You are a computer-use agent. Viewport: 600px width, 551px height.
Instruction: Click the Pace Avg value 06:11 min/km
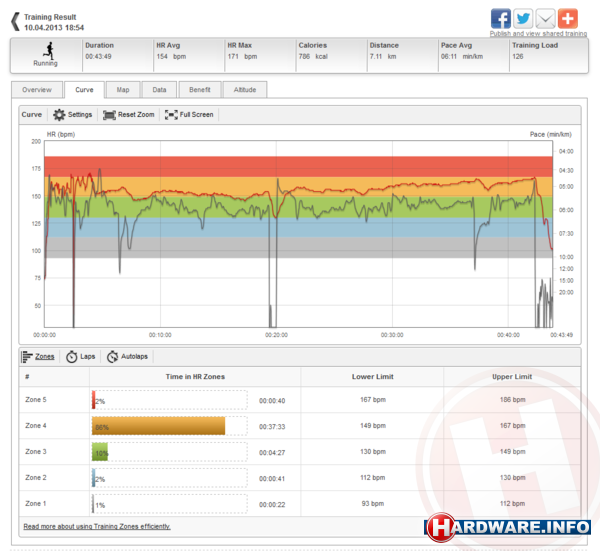pos(462,57)
